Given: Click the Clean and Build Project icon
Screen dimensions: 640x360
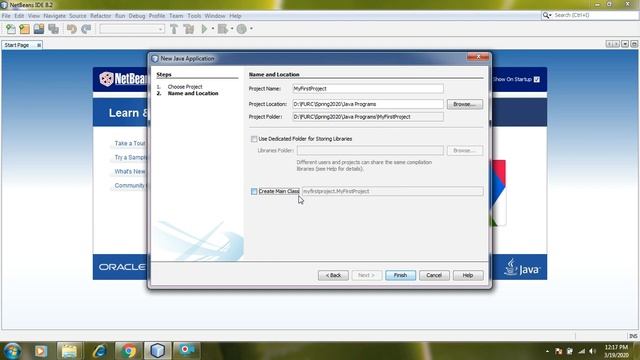Looking at the screenshot, I should click(x=189, y=29).
